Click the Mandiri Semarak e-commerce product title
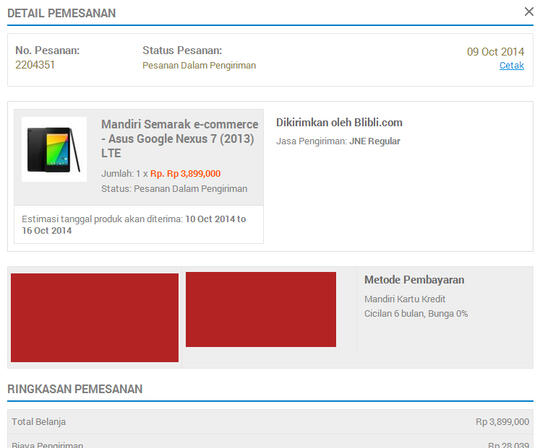 click(x=179, y=138)
